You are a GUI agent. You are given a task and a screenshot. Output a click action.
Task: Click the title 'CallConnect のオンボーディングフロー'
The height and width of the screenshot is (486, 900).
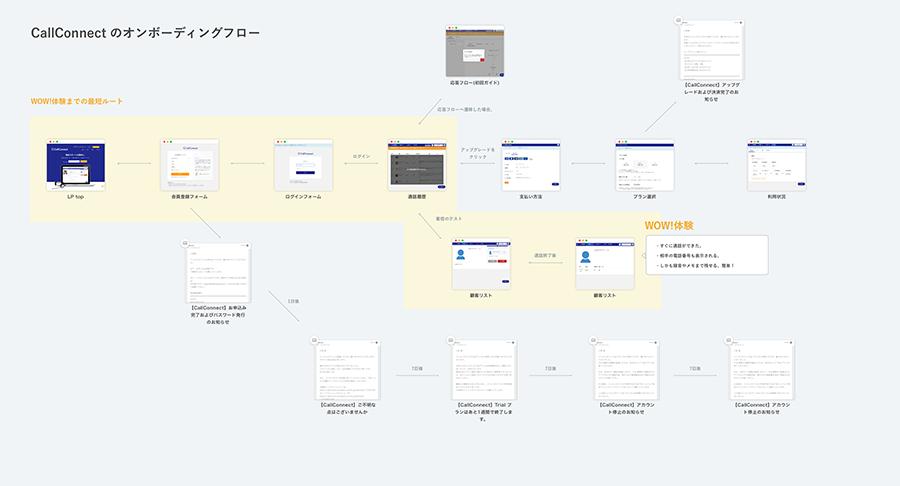(145, 33)
